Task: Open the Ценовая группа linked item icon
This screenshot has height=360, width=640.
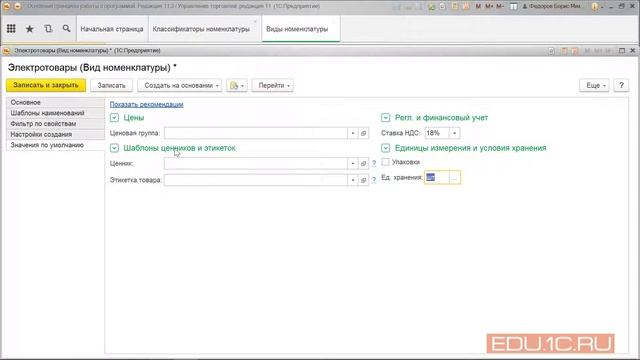Action: (363, 133)
